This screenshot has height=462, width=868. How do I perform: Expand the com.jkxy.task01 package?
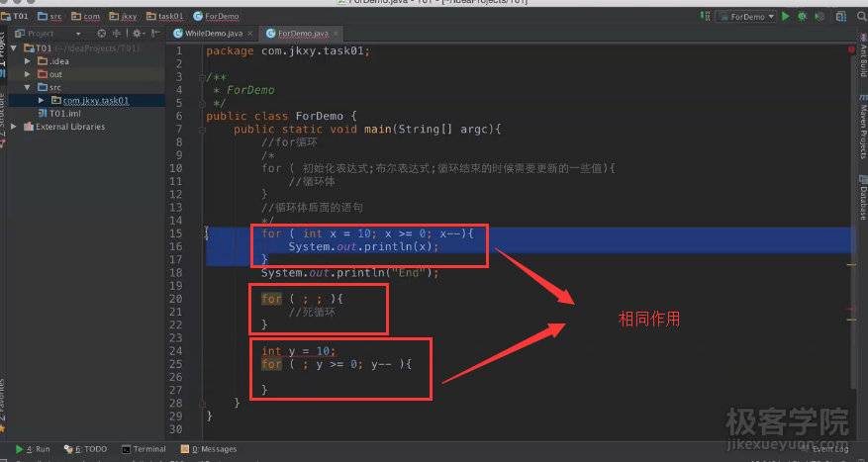click(x=41, y=100)
